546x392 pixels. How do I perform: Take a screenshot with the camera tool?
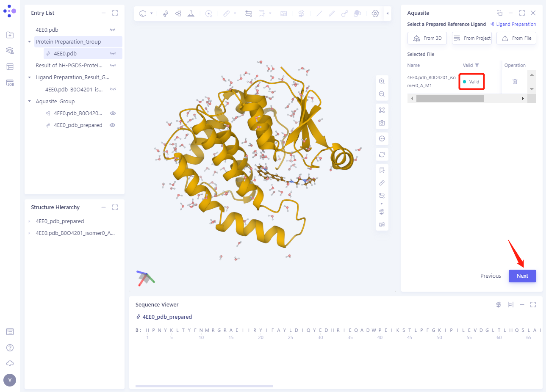pyautogui.click(x=382, y=123)
